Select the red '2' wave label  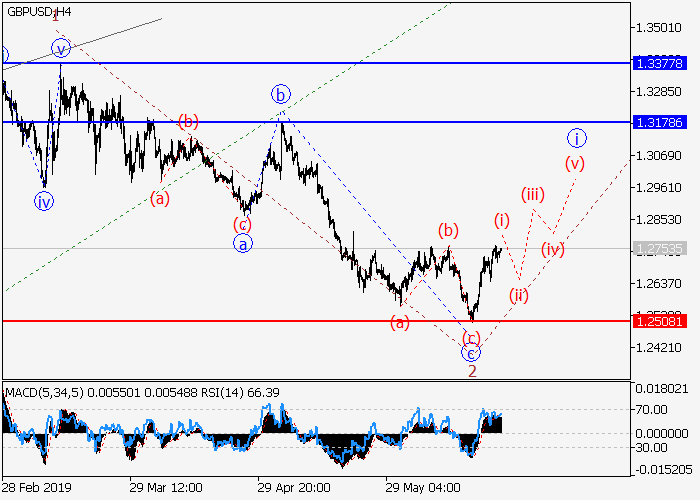472,371
